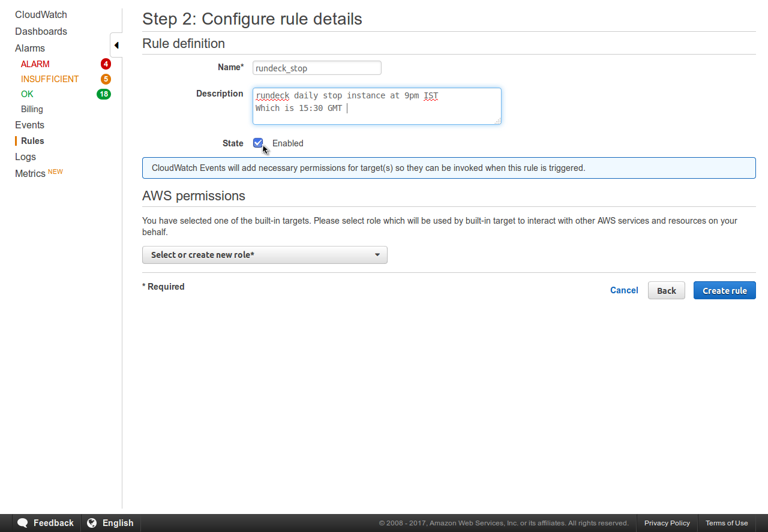Image resolution: width=768 pixels, height=532 pixels.
Task: Click the orange INSUFFICIENT count badge 5
Action: 106,79
